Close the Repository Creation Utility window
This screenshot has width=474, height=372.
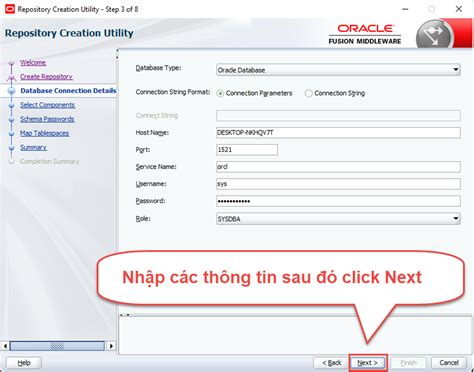(459, 9)
